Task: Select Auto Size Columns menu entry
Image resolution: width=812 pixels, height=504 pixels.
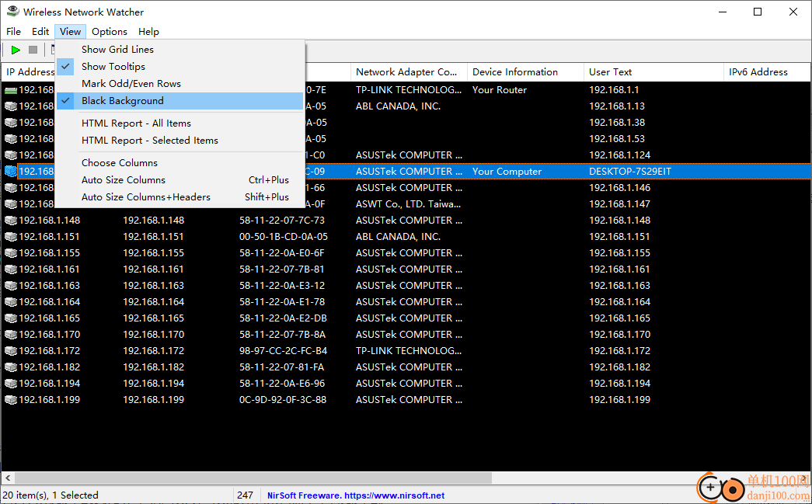Action: pyautogui.click(x=179, y=179)
